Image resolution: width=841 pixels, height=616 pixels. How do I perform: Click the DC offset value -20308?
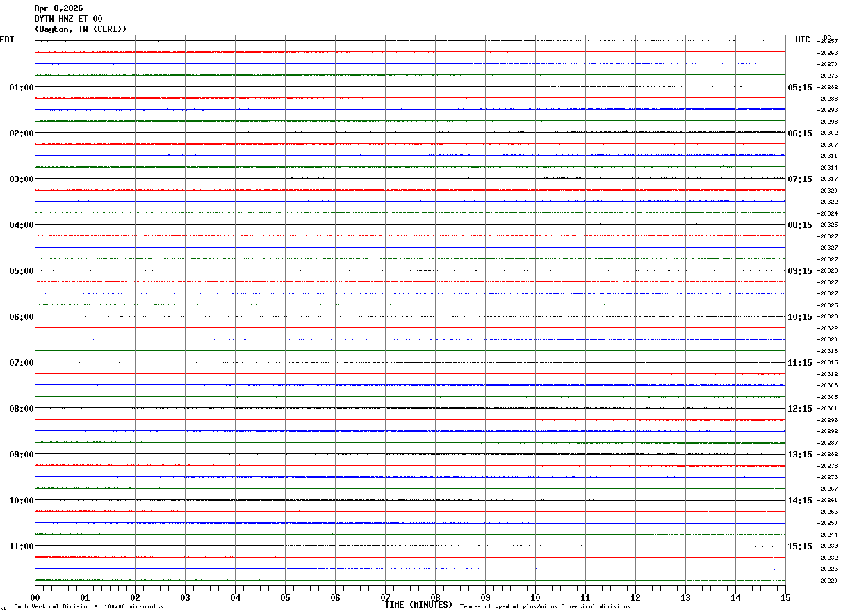828,386
